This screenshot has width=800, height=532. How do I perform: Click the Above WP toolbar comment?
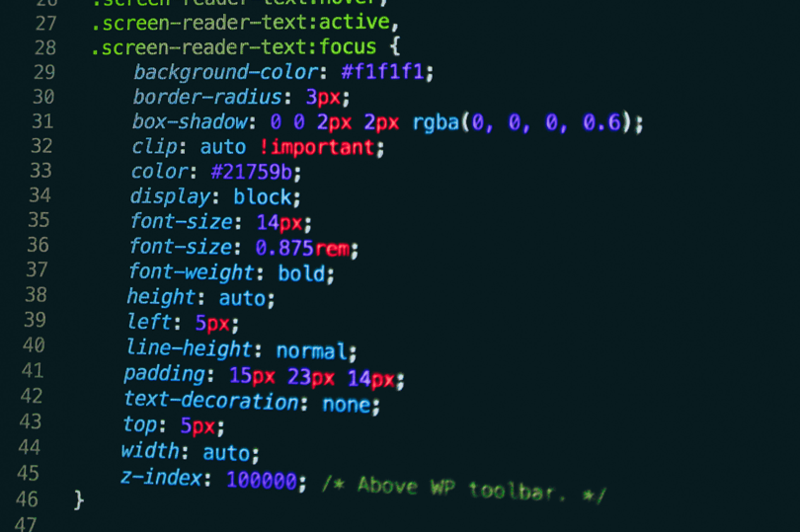tap(464, 490)
